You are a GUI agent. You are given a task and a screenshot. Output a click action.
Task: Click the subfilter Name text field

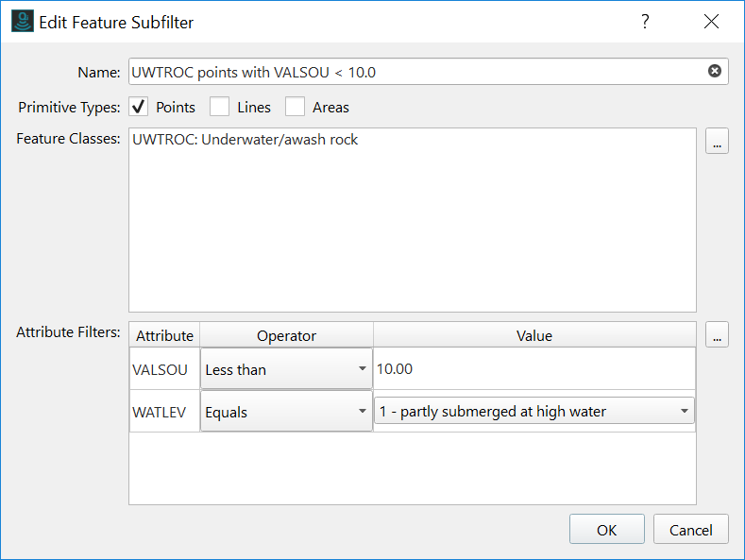pos(415,72)
